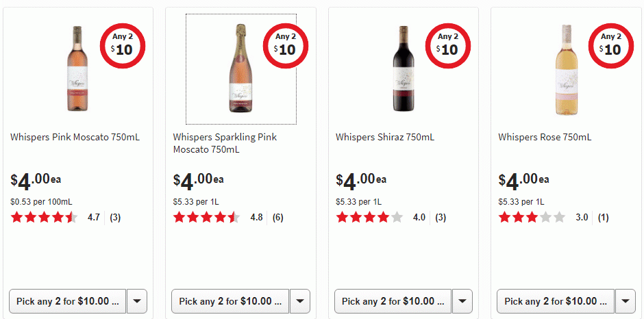This screenshot has height=319, width=644.
Task: Open Whispers Shiraz 750mL product title
Action: point(384,137)
